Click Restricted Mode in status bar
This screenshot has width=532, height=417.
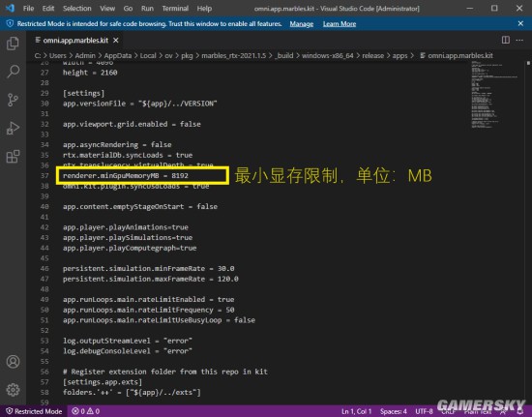point(34,411)
